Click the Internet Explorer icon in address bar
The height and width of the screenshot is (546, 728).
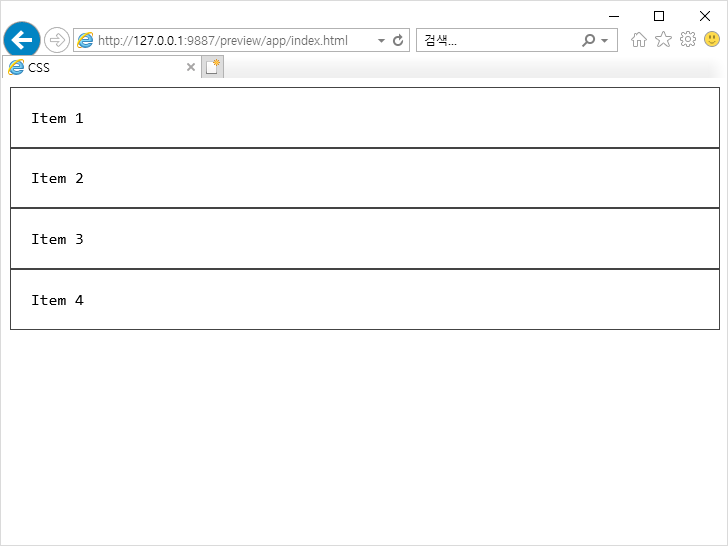tap(85, 40)
